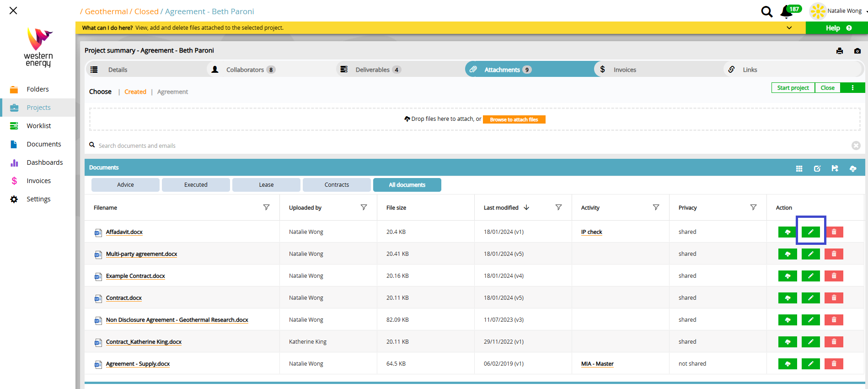Open the Last modified column filter
This screenshot has height=389, width=868.
click(x=558, y=207)
